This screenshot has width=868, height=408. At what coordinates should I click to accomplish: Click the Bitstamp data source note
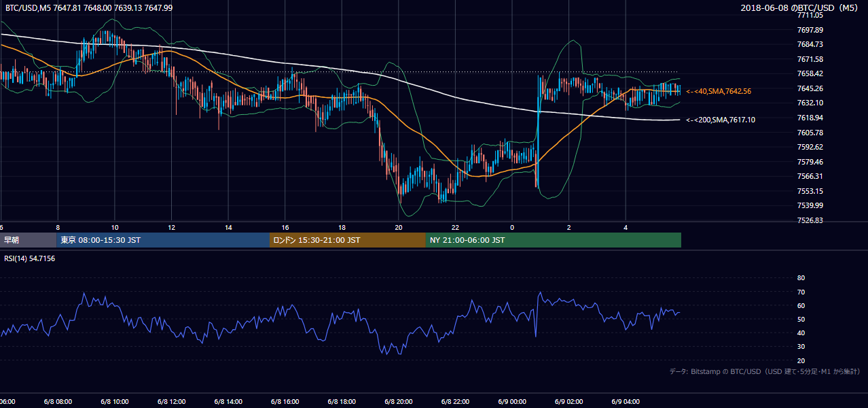pos(765,371)
